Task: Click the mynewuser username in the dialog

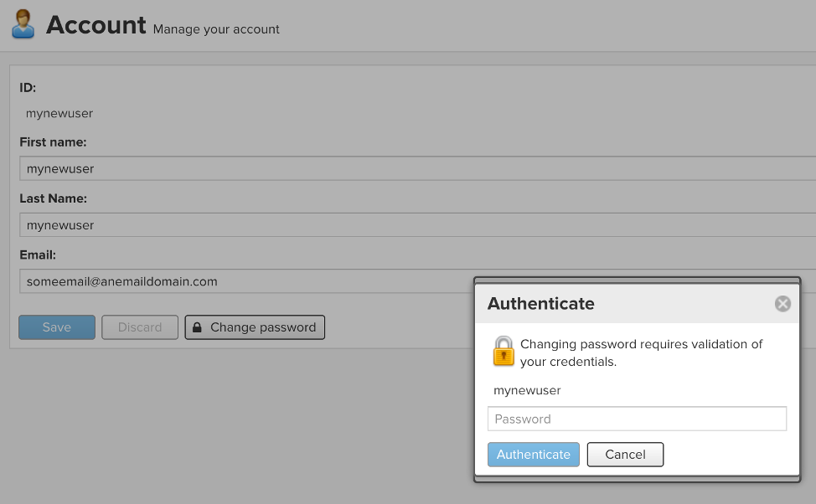Action: (x=526, y=390)
